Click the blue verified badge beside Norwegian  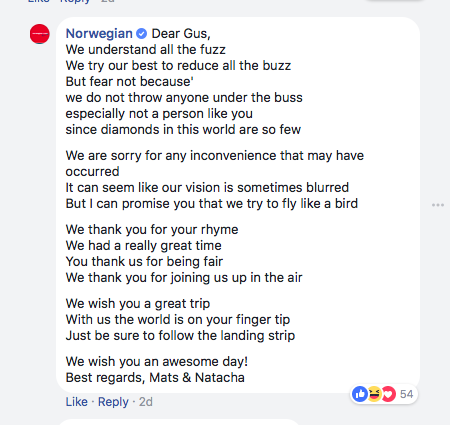point(142,34)
